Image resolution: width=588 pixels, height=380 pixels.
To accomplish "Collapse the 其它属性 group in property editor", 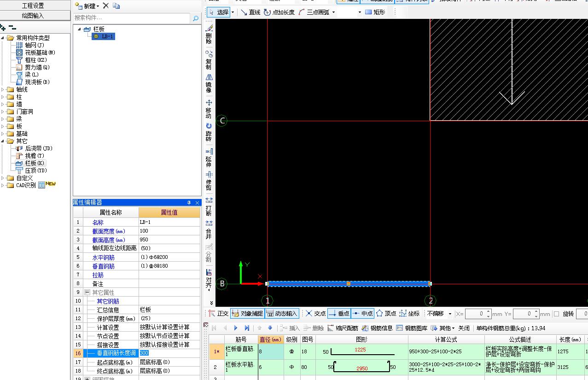I will click(x=87, y=292).
